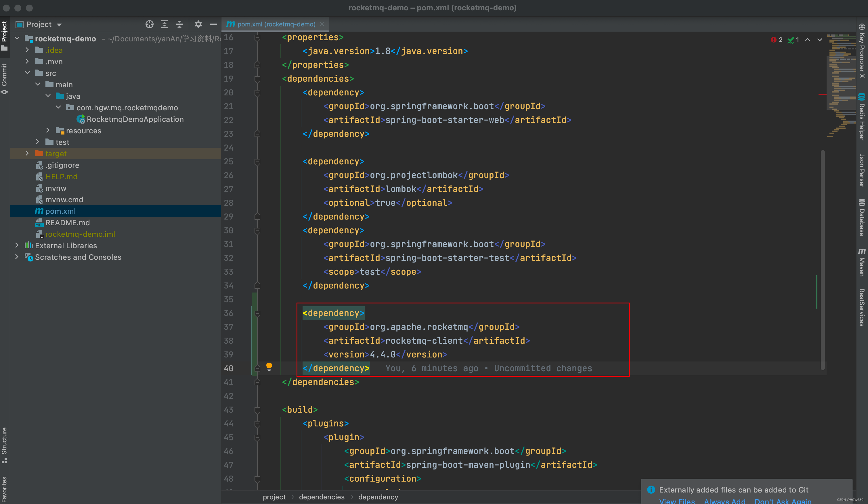Open RestServices tool window
This screenshot has width=868, height=504.
coord(862,307)
